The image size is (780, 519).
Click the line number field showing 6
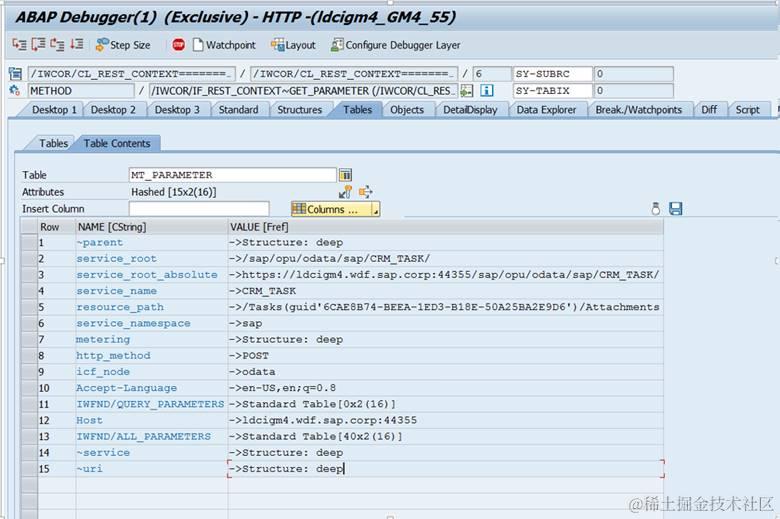pos(491,74)
